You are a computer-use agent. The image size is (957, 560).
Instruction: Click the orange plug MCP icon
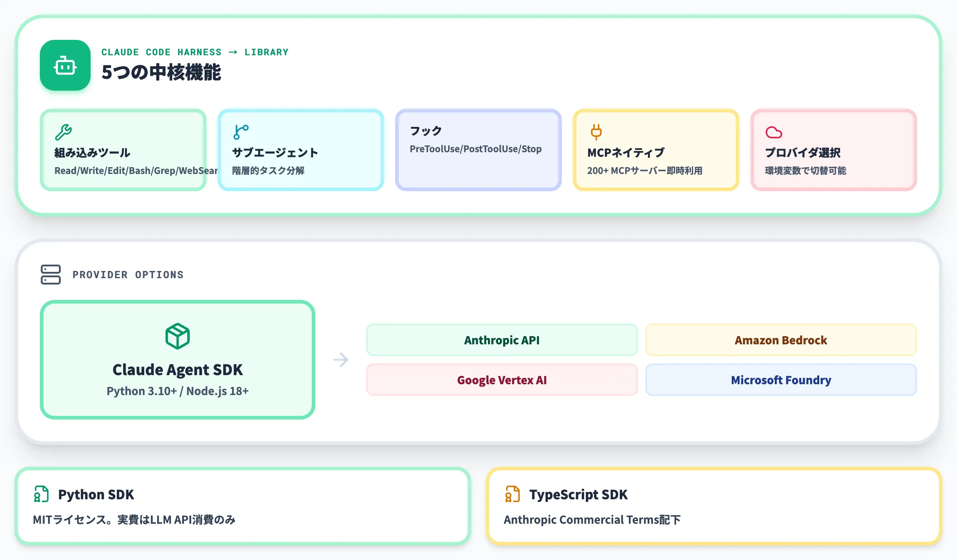pos(596,132)
